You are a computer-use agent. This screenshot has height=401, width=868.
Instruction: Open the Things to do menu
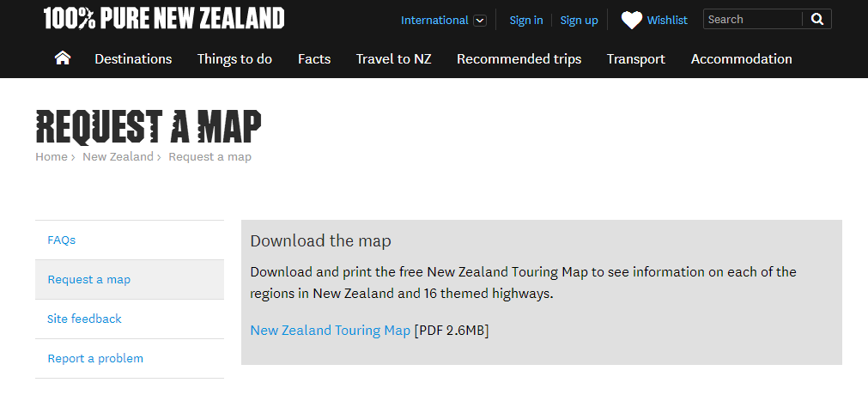pos(234,58)
